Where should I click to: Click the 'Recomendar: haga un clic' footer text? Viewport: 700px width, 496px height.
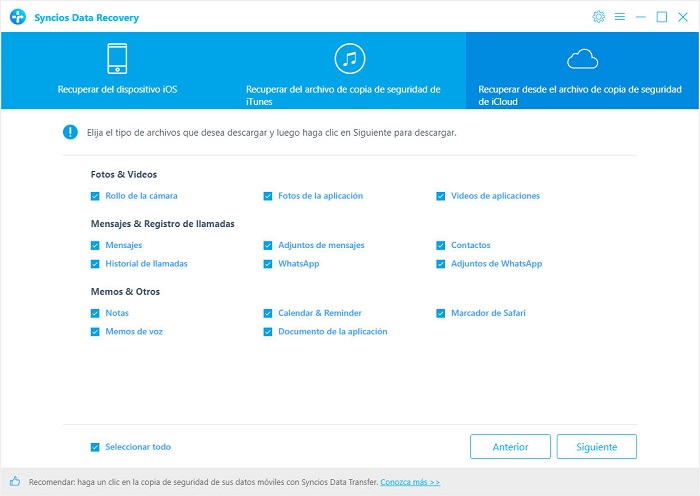(x=204, y=482)
